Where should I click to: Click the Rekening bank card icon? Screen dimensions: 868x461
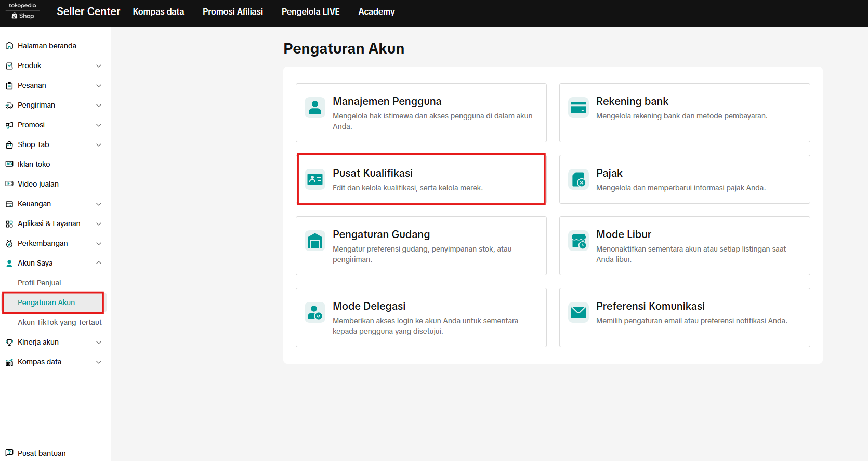coord(578,108)
